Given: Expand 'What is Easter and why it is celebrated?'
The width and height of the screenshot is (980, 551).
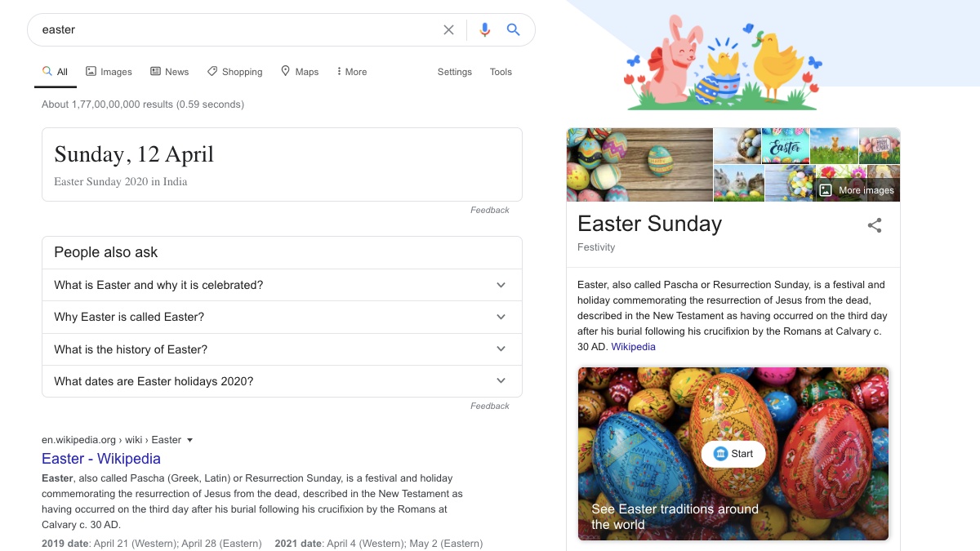Looking at the screenshot, I should [x=501, y=285].
